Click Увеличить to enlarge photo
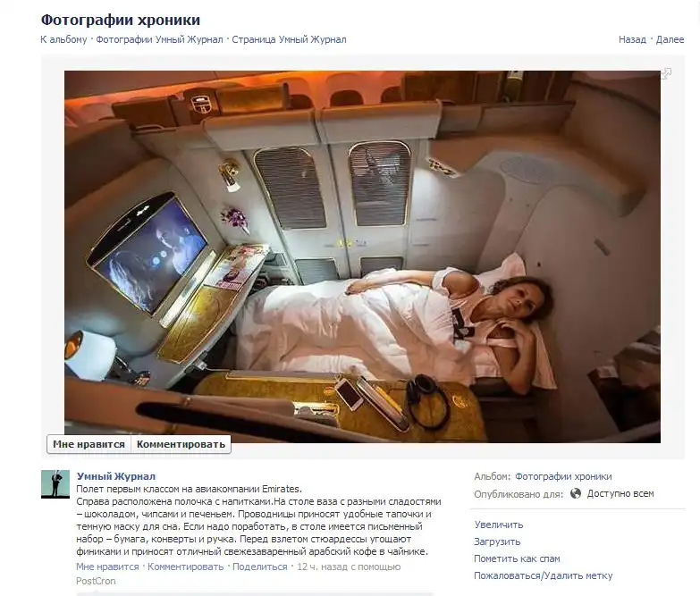Screen dimensions: 700x596 [x=499, y=525]
